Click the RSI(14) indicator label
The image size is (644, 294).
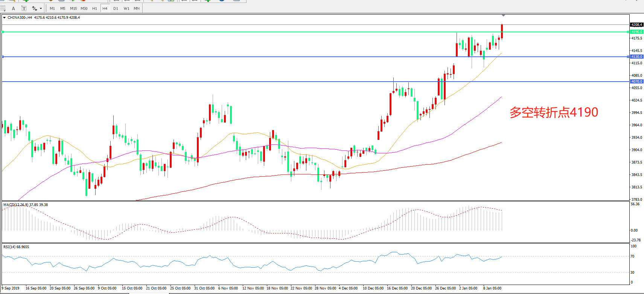tap(9, 247)
